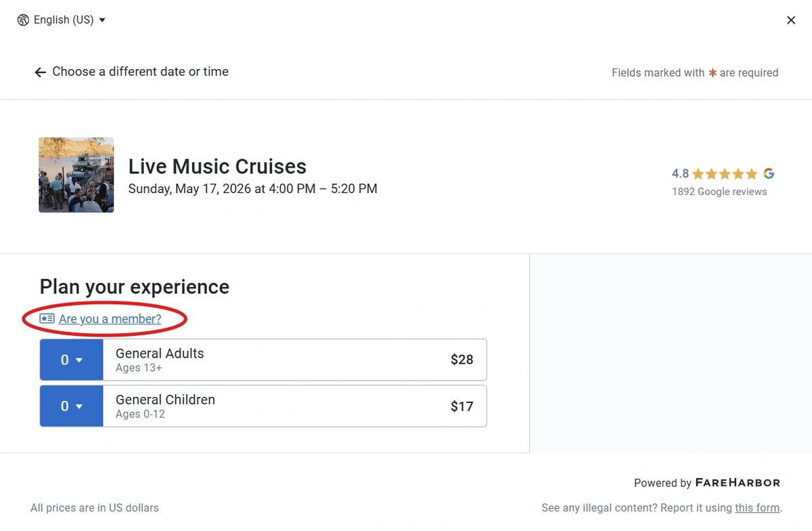812x531 pixels.
Task: Open the Live Music Cruises thumbnail photo
Action: pyautogui.click(x=76, y=175)
